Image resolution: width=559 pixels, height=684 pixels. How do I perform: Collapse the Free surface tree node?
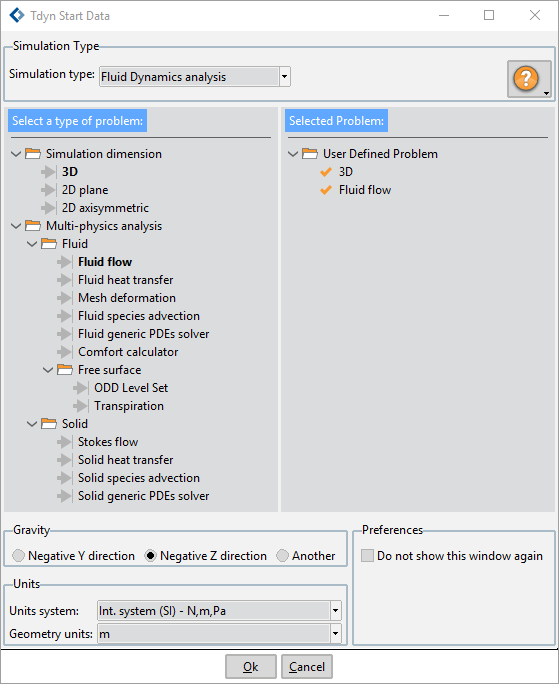(x=48, y=370)
